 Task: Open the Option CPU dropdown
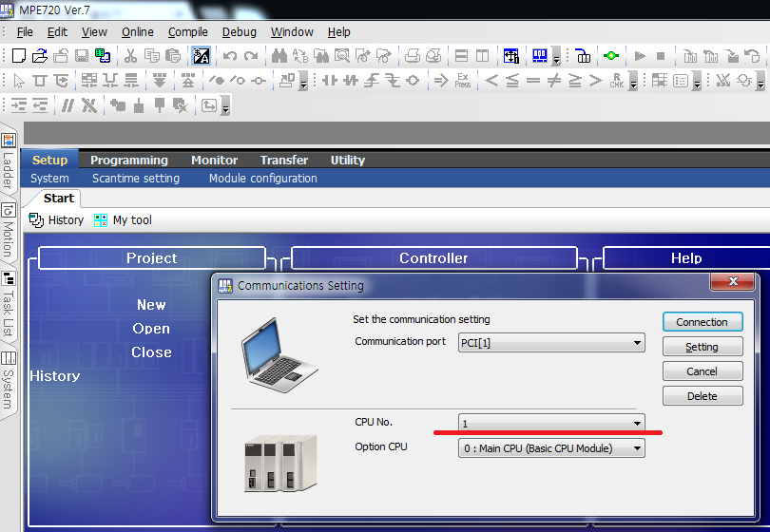(551, 448)
